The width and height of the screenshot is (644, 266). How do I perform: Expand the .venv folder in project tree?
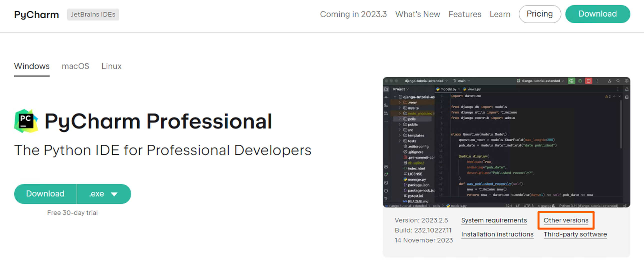point(400,102)
